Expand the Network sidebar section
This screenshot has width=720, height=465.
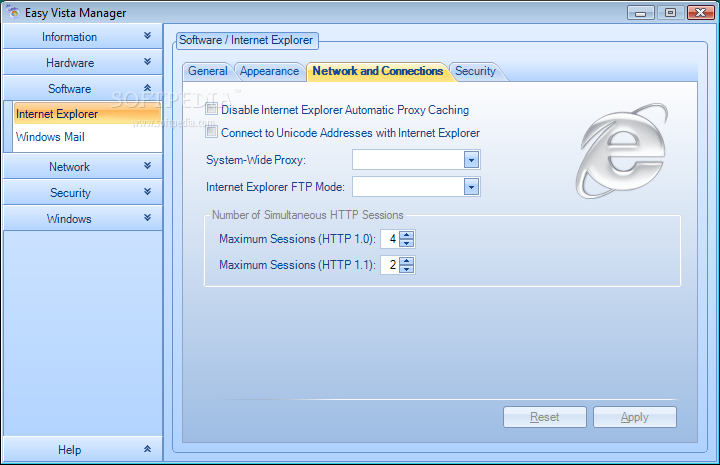(x=83, y=166)
